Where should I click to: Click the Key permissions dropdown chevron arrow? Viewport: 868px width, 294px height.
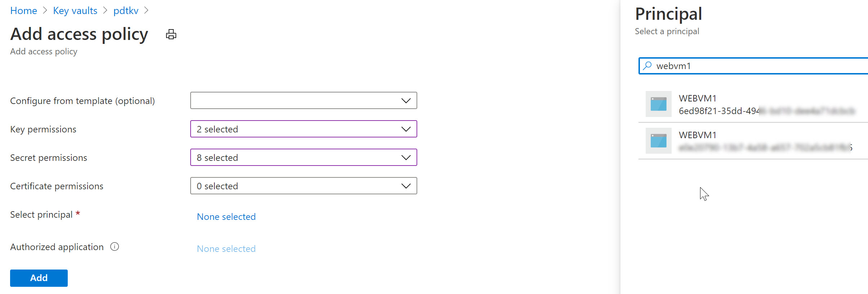pos(406,129)
